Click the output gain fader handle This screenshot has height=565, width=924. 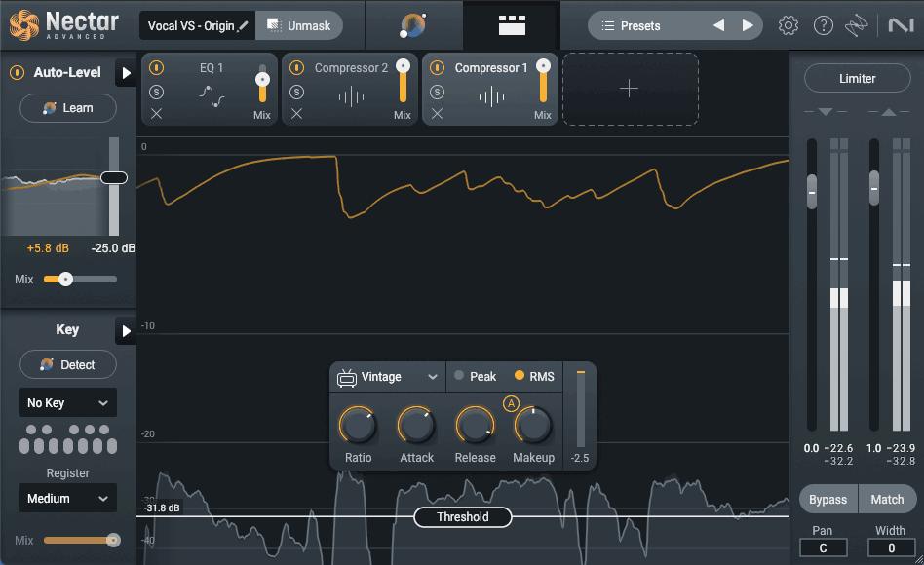point(874,188)
